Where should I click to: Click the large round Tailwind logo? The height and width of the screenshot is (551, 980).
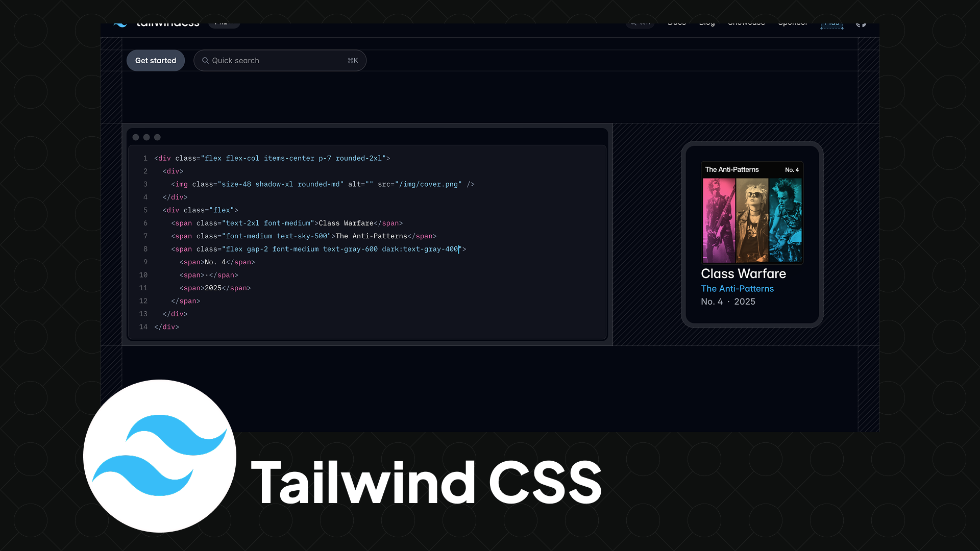(x=160, y=456)
